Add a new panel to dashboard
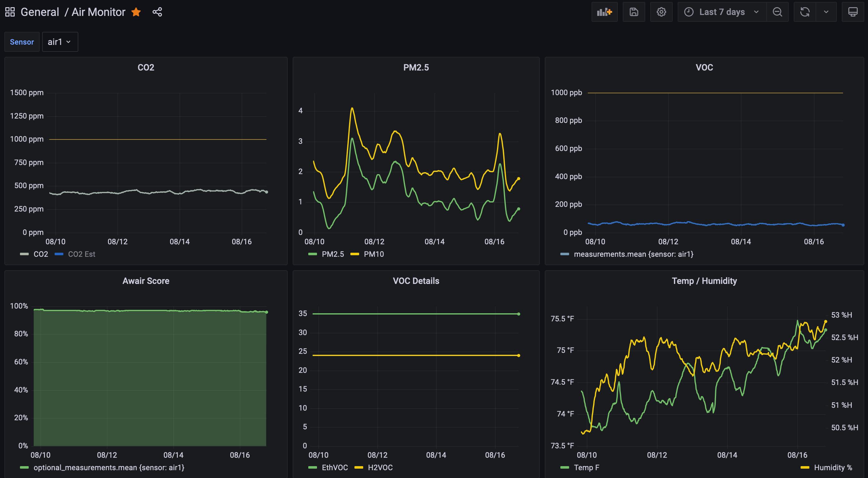This screenshot has height=478, width=868. (604, 12)
